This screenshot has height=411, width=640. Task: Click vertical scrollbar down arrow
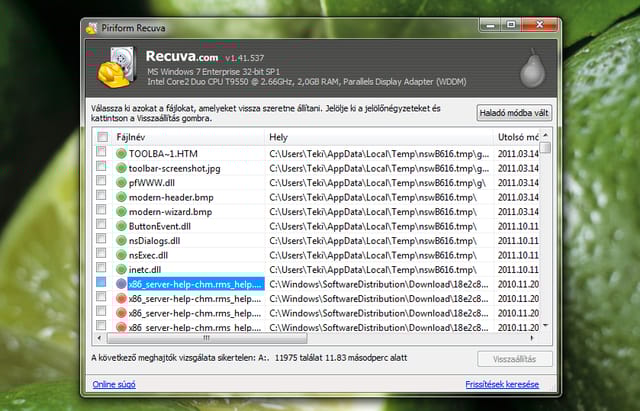[x=545, y=326]
